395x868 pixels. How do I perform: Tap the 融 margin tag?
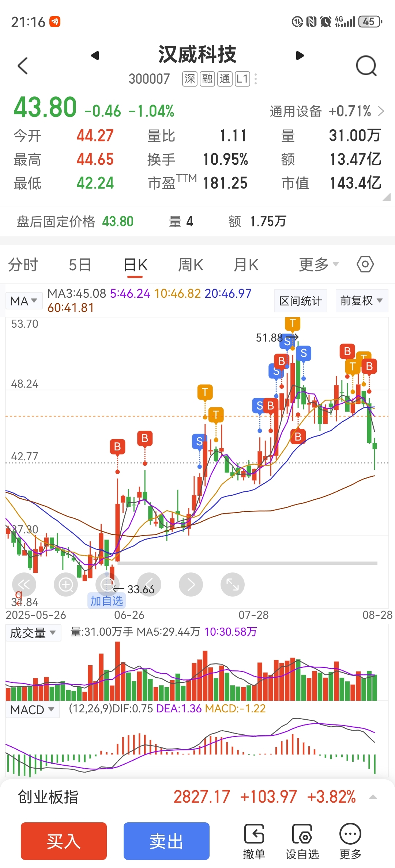point(207,79)
